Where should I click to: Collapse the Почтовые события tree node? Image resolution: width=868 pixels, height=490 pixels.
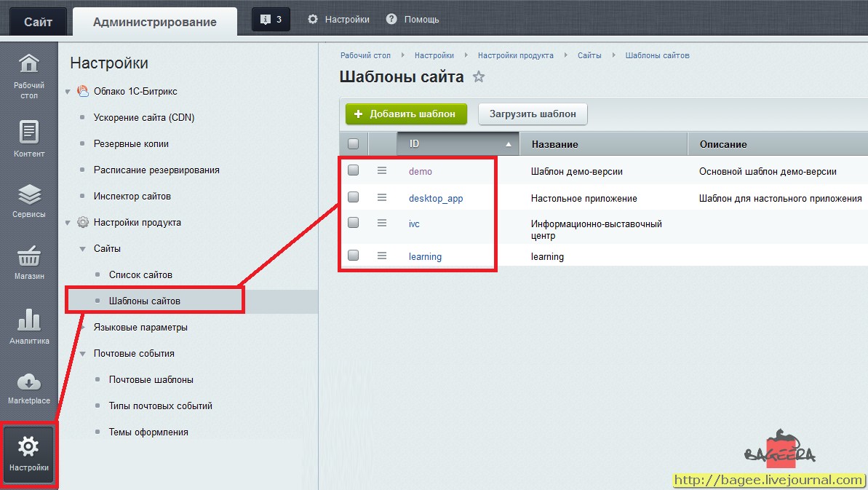(82, 354)
